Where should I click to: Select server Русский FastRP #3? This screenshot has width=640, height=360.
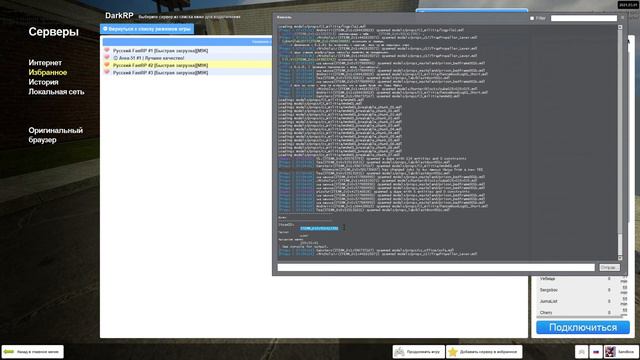[187, 73]
